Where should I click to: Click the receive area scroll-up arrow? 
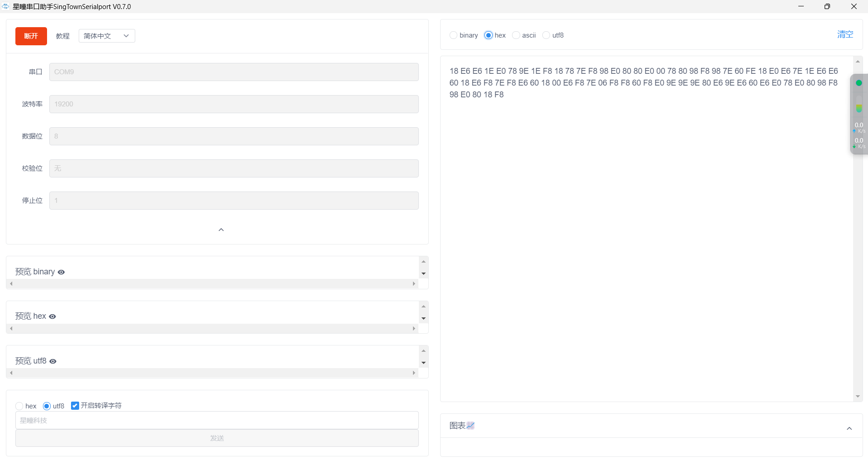pos(858,62)
